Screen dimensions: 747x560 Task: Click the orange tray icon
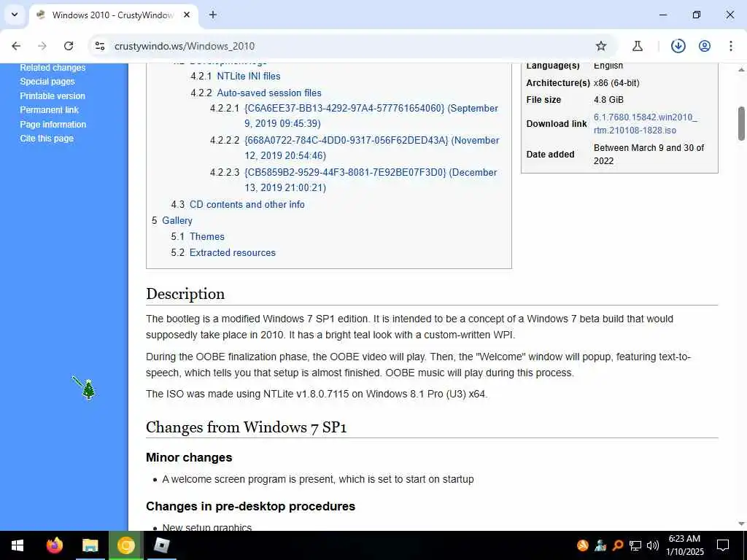(583, 545)
